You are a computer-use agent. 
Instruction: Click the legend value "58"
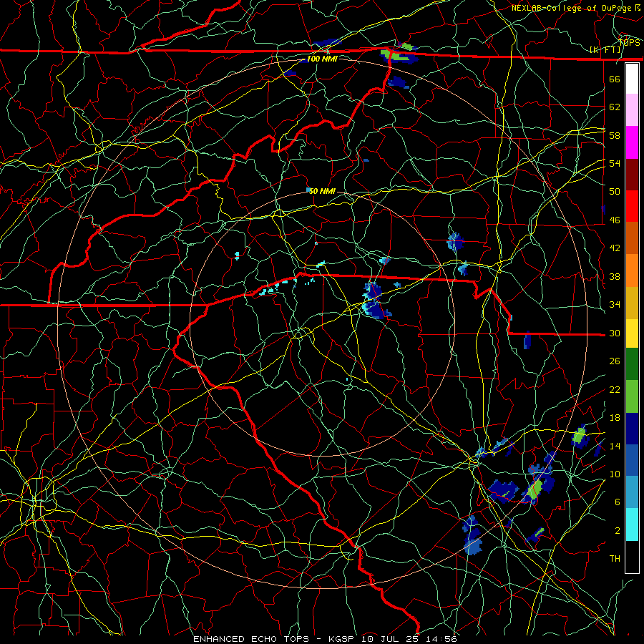(615, 135)
